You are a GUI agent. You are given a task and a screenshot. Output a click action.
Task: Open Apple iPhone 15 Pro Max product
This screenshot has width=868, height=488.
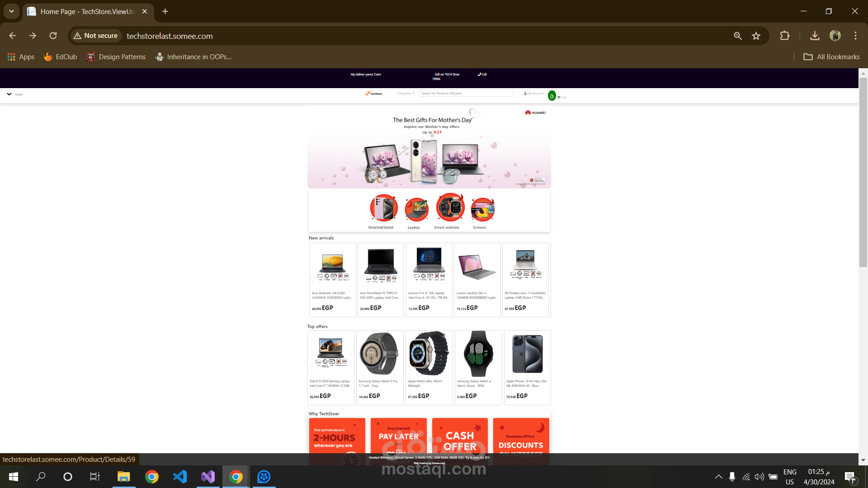click(527, 367)
